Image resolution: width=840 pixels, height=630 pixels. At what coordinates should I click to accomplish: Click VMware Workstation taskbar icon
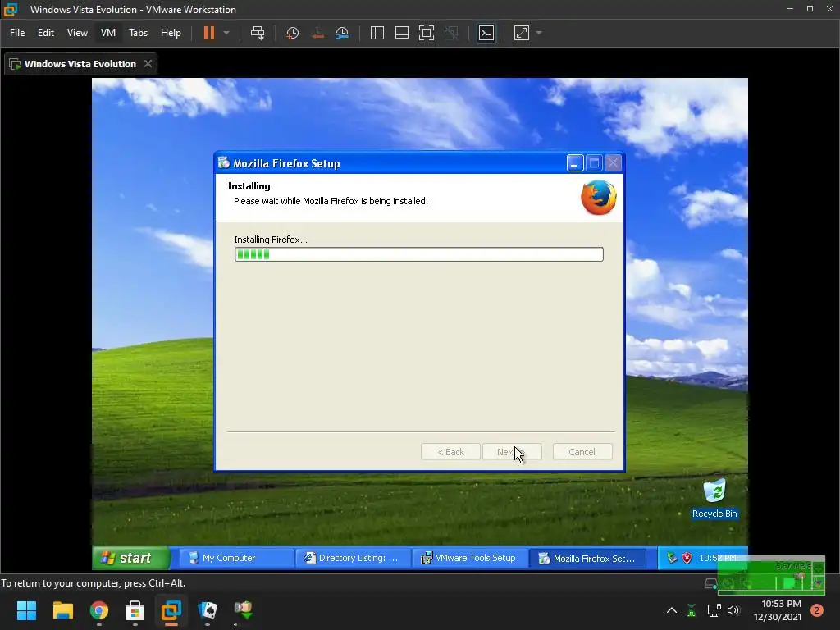coord(171,609)
